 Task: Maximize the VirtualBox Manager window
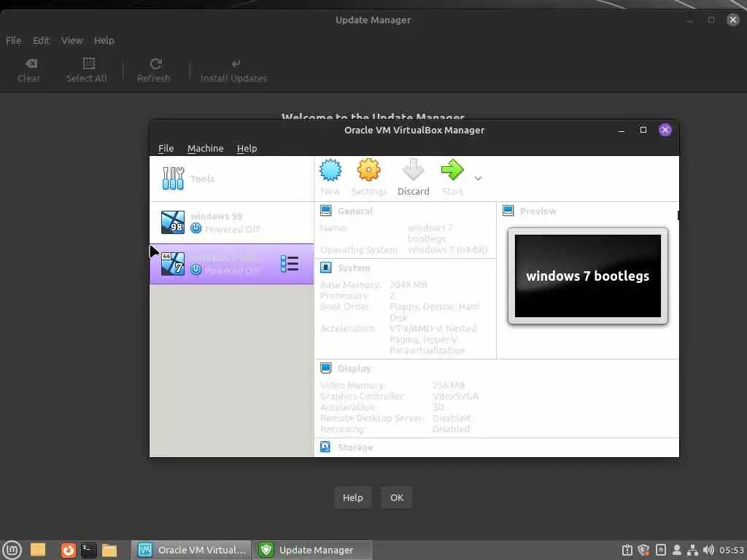tap(643, 130)
